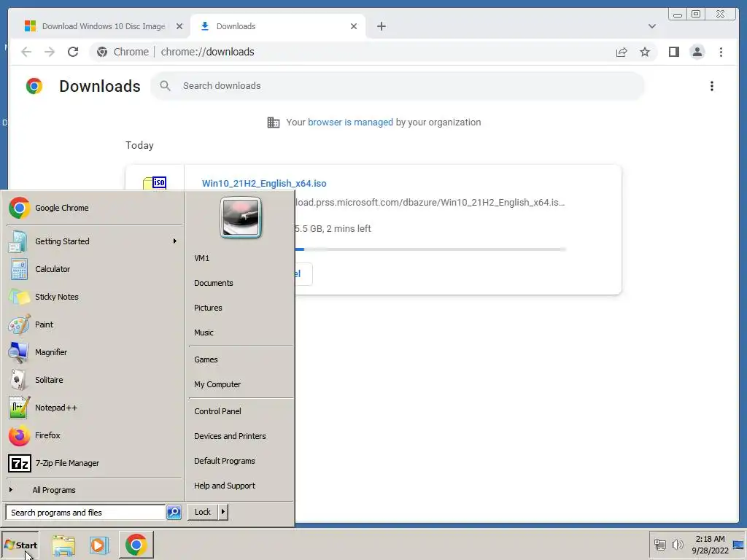
Task: Open the Downloads page more actions menu
Action: point(712,86)
